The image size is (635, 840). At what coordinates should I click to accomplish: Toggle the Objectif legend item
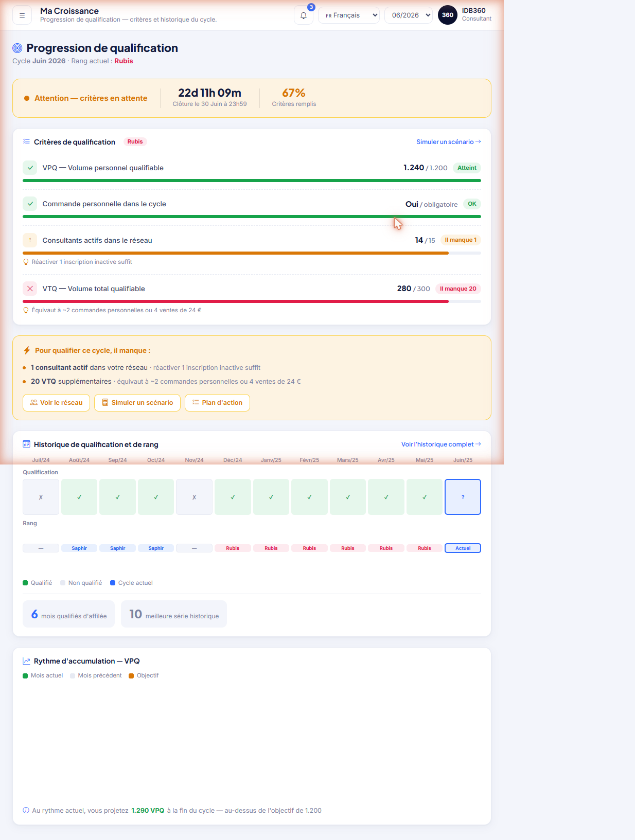click(144, 675)
